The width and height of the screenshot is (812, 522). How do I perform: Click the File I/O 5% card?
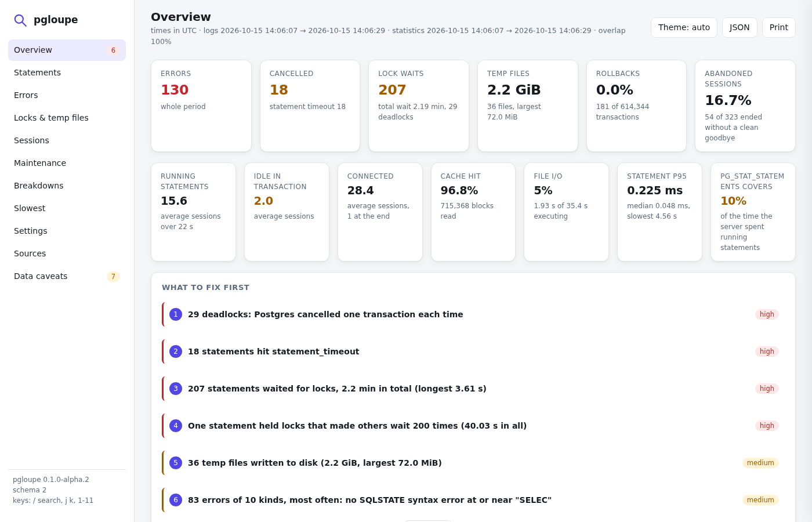pos(566,212)
